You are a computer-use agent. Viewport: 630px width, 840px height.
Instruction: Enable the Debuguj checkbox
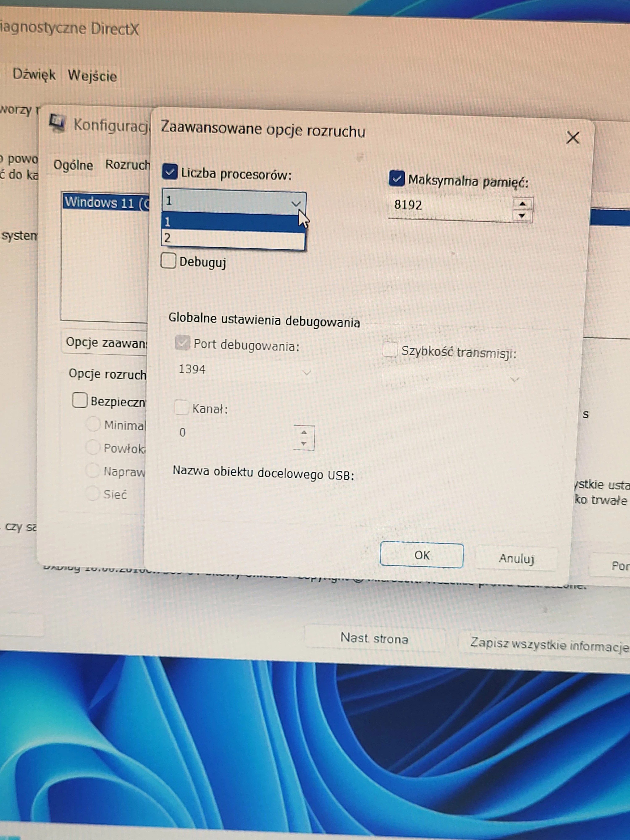(168, 261)
